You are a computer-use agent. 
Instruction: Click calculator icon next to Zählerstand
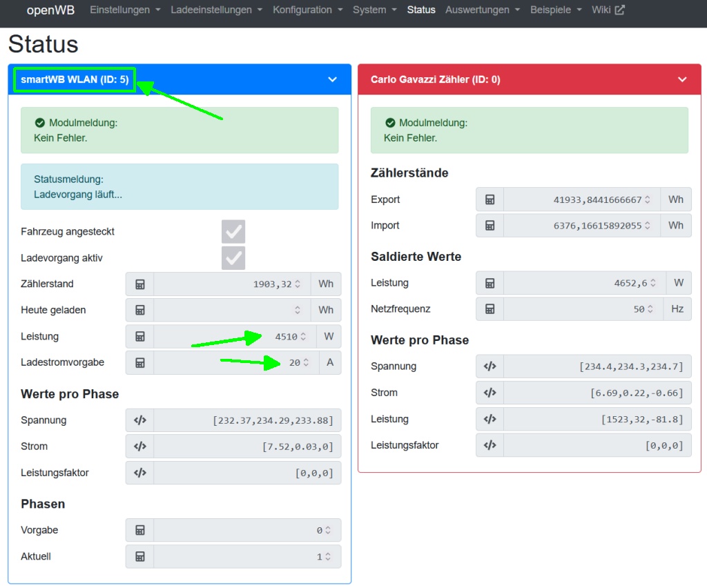click(139, 284)
